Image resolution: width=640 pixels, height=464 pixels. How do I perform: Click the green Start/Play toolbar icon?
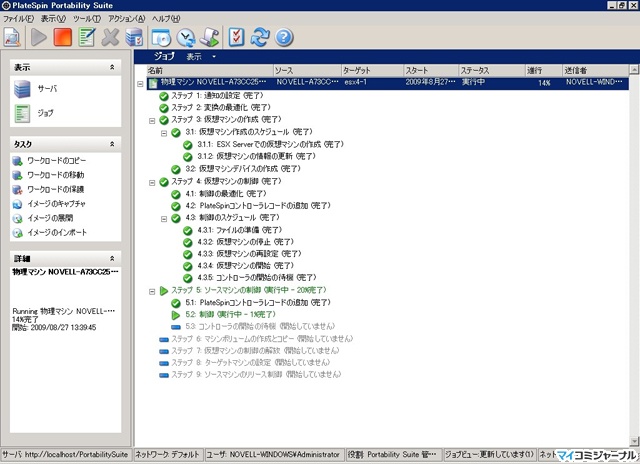click(x=39, y=37)
